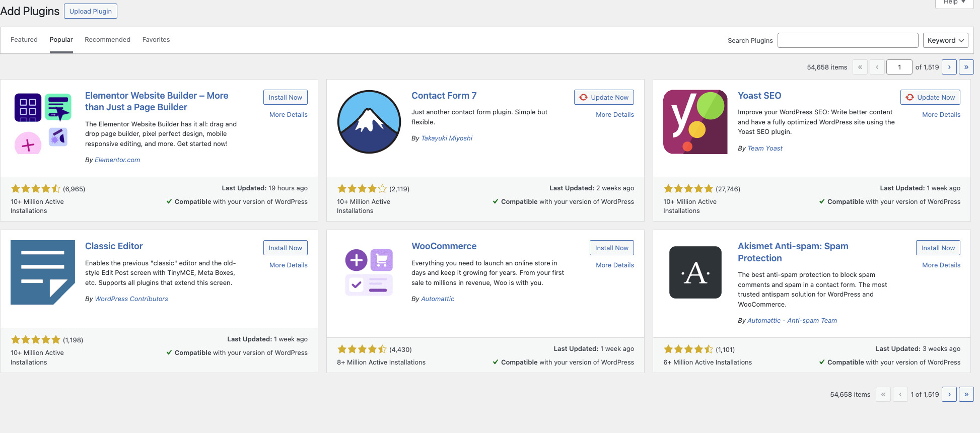Install the Akismet Anti-spam plugin
Screen dimensions: 980x433
tap(938, 248)
